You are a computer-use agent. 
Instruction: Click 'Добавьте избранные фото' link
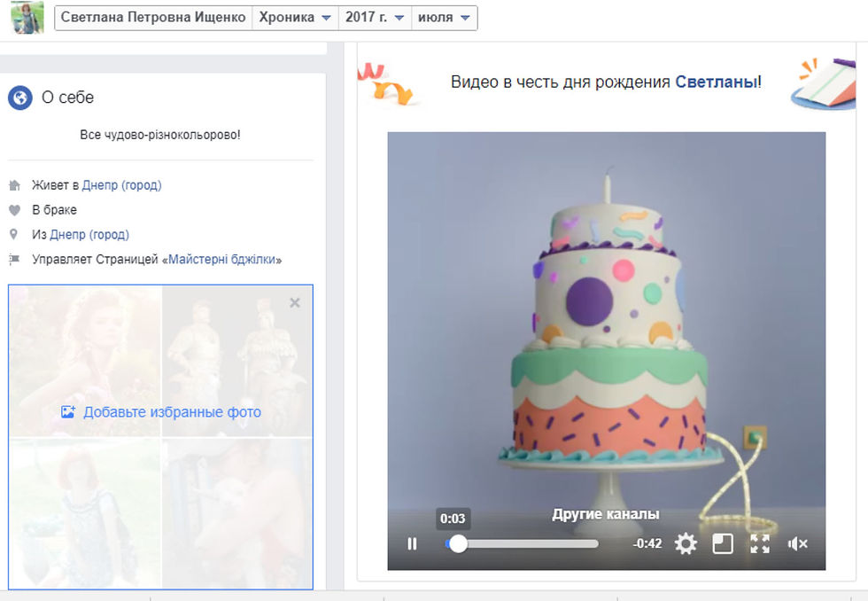tap(172, 412)
